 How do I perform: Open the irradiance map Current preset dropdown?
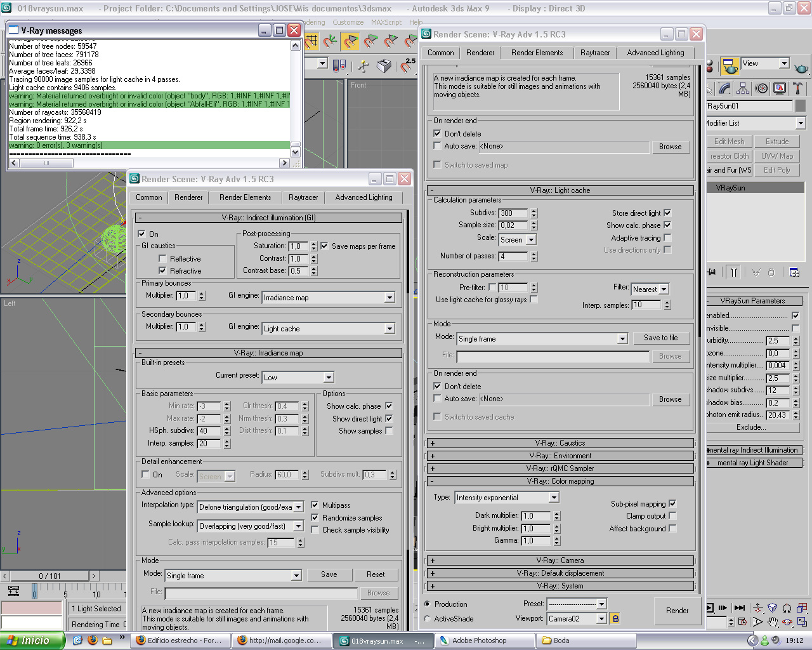pos(298,378)
